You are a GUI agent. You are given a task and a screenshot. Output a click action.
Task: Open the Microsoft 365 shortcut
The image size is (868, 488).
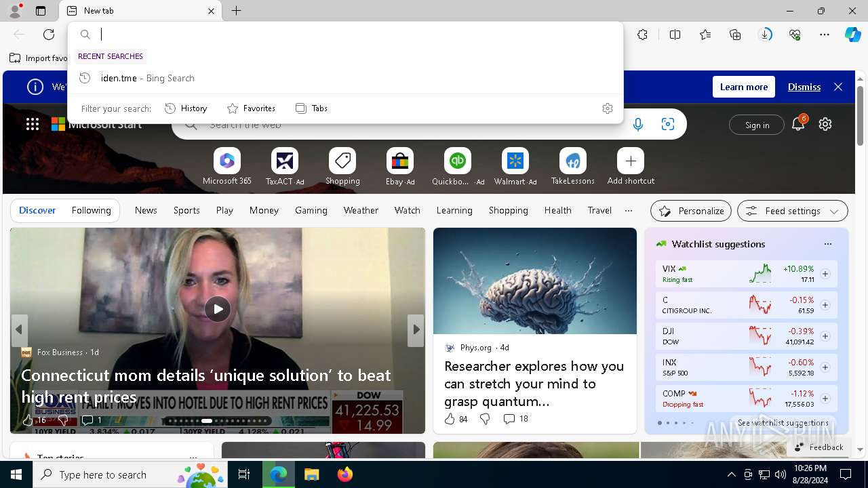(227, 167)
